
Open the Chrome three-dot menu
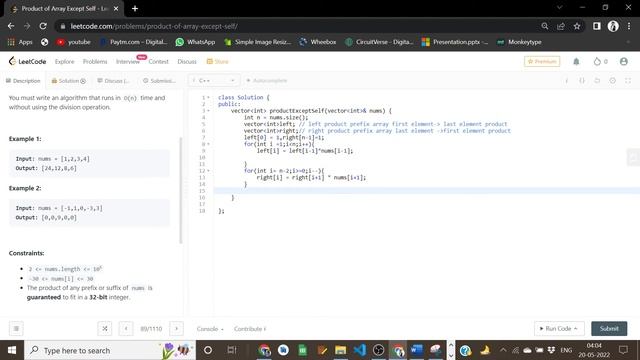[x=629, y=26]
